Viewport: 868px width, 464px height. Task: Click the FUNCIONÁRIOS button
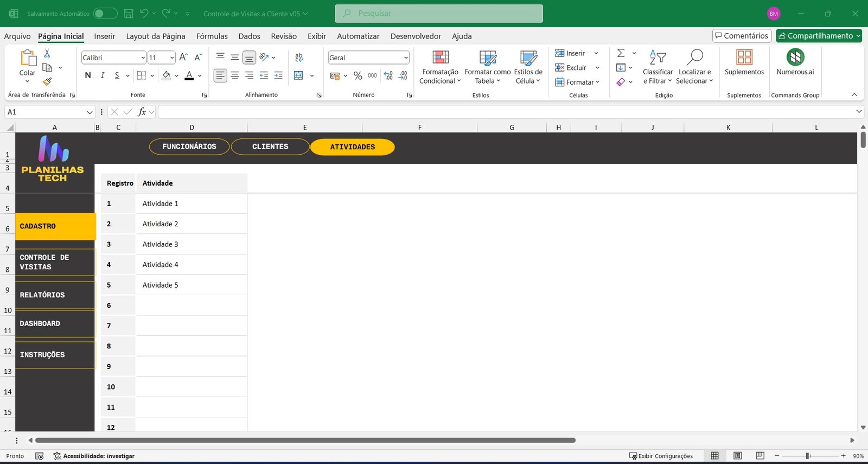pos(189,147)
